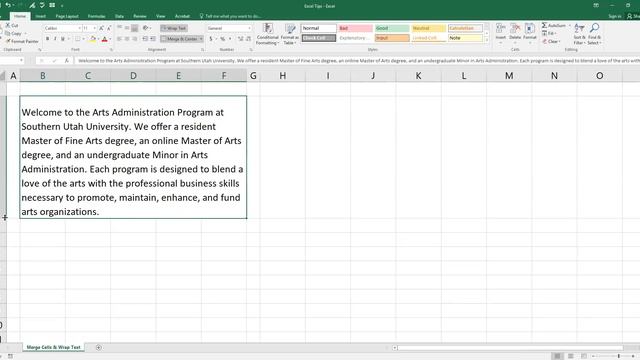Expand Merge & Center dropdown arrow
This screenshot has height=360, width=640.
201,39
